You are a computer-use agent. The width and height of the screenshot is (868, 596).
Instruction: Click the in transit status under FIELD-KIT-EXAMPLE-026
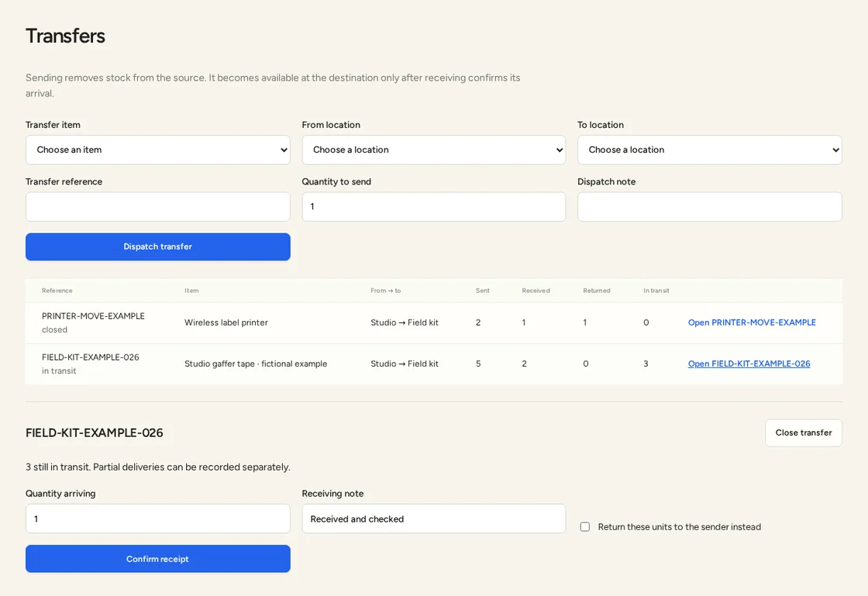pos(59,370)
